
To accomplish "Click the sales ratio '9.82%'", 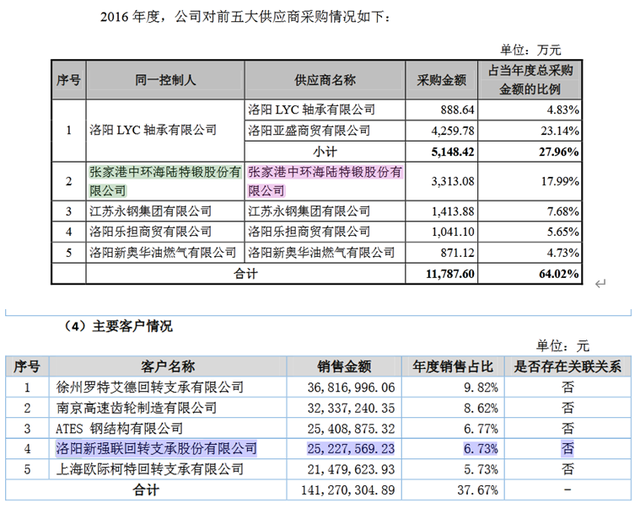I will (x=481, y=387).
